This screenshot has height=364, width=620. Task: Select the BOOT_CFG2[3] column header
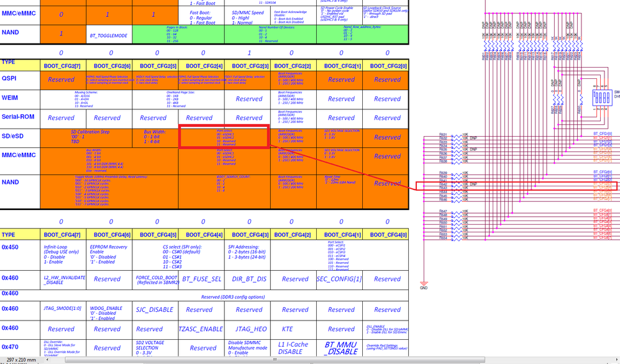coord(247,66)
